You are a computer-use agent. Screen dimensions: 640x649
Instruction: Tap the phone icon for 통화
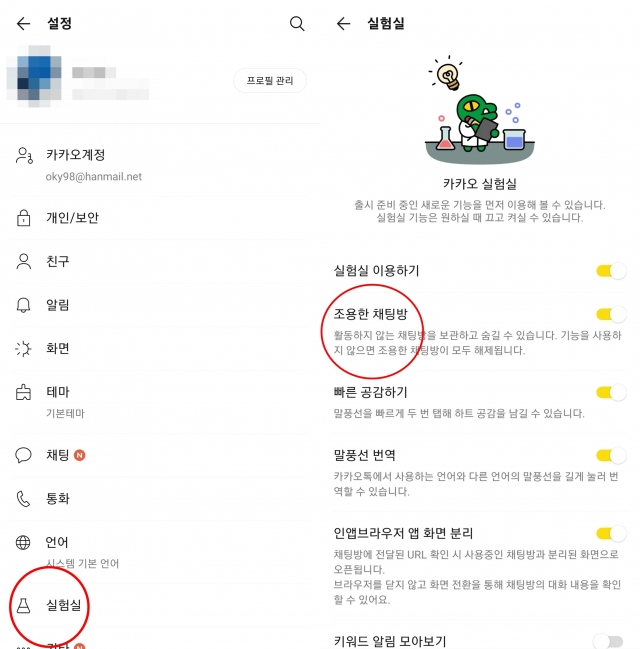click(23, 499)
